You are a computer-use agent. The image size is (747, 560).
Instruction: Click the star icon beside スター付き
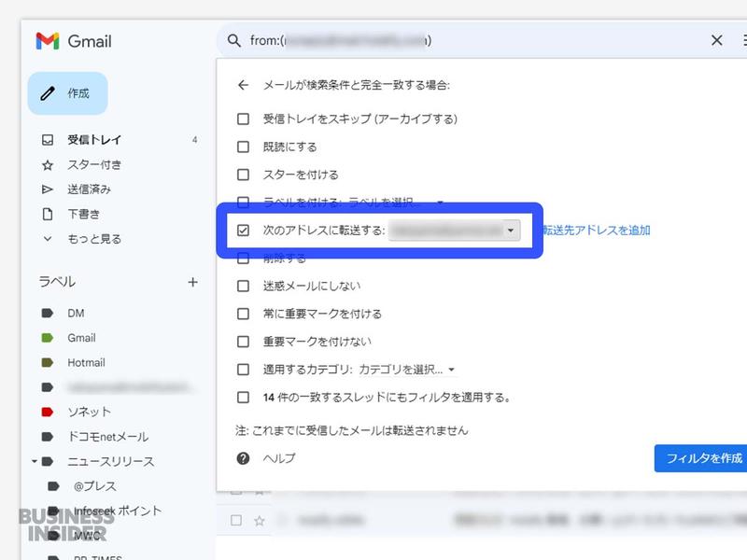[48, 165]
